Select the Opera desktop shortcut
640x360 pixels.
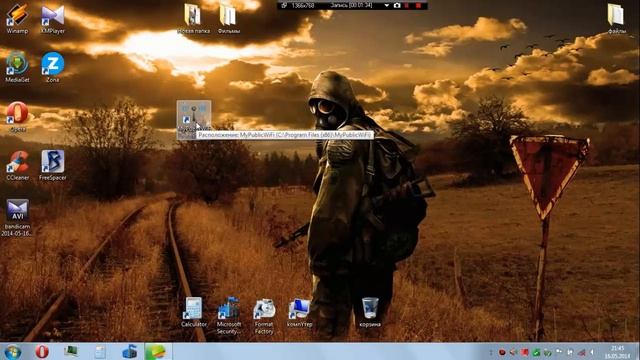click(17, 116)
